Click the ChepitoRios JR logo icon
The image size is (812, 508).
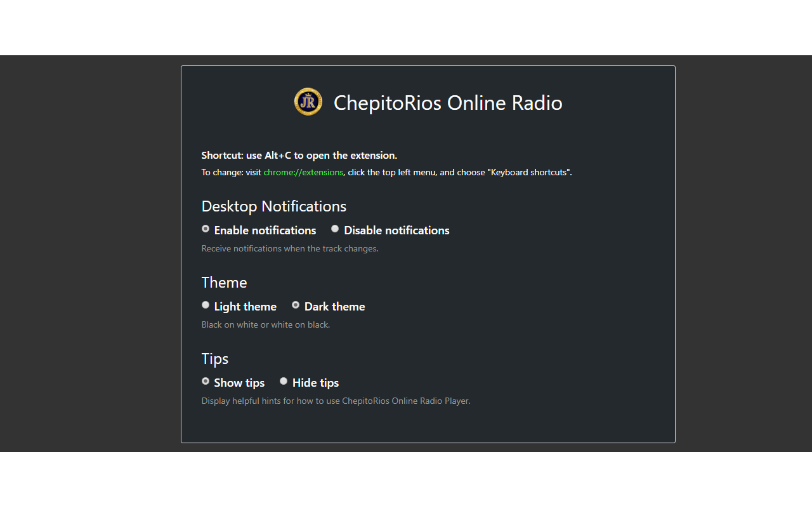coord(308,102)
